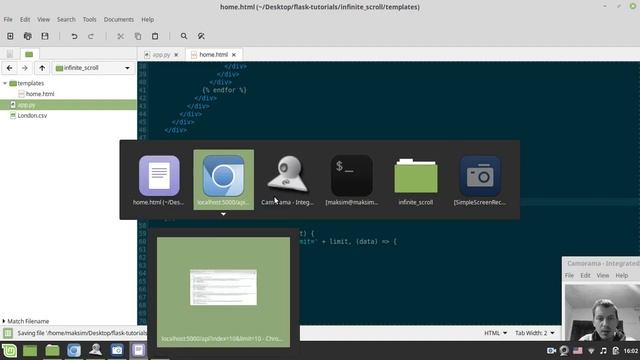Image resolution: width=640 pixels, height=360 pixels.
Task: Close the app.py tab
Action: (176, 55)
